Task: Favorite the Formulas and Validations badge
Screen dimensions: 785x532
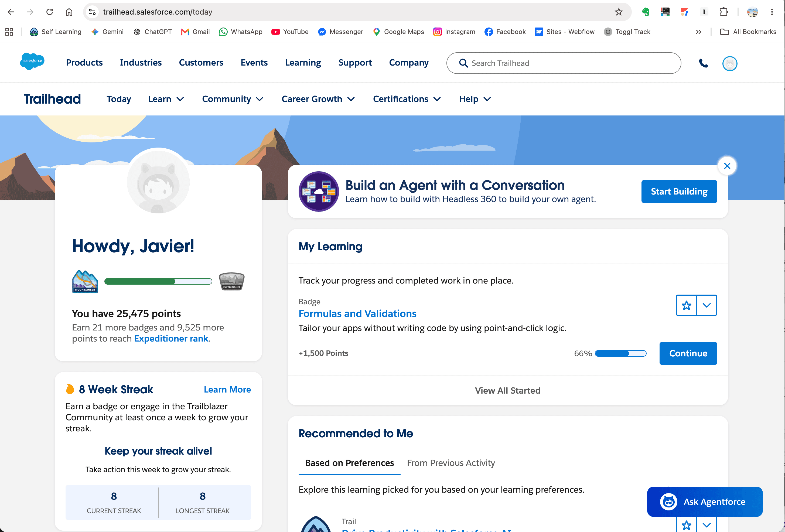Action: tap(686, 305)
